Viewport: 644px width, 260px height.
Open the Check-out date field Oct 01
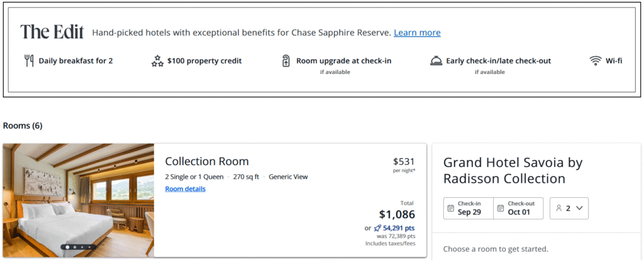pos(519,208)
